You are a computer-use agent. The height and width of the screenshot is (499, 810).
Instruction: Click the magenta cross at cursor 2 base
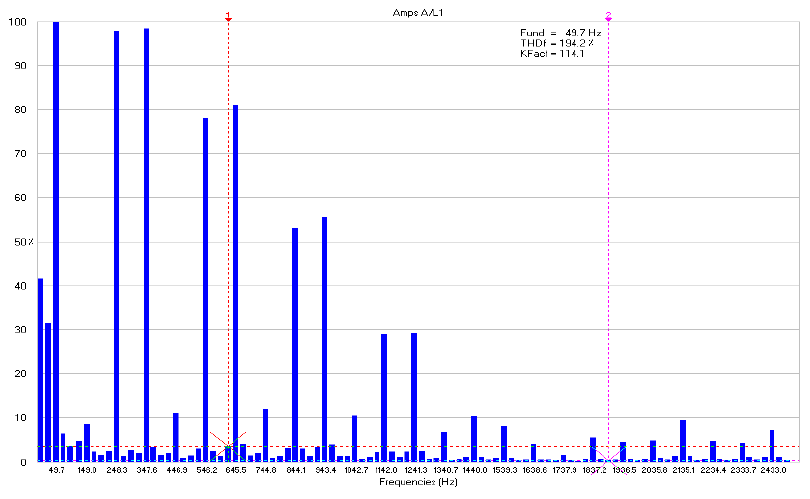pos(608,456)
